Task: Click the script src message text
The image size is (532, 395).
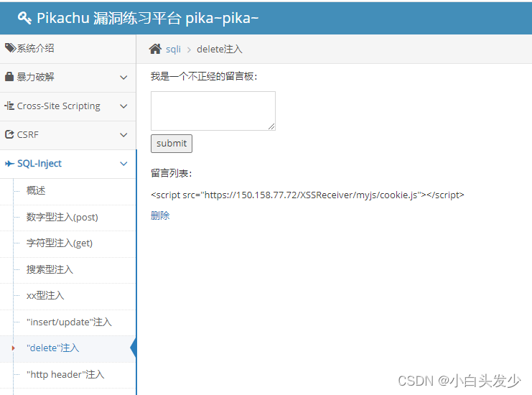Action: click(x=307, y=195)
